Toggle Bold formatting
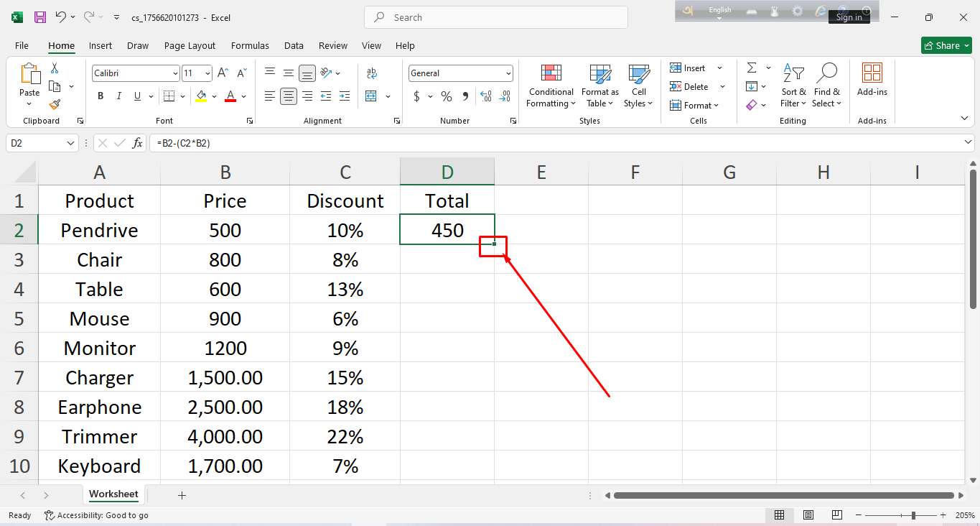This screenshot has height=526, width=980. (101, 96)
